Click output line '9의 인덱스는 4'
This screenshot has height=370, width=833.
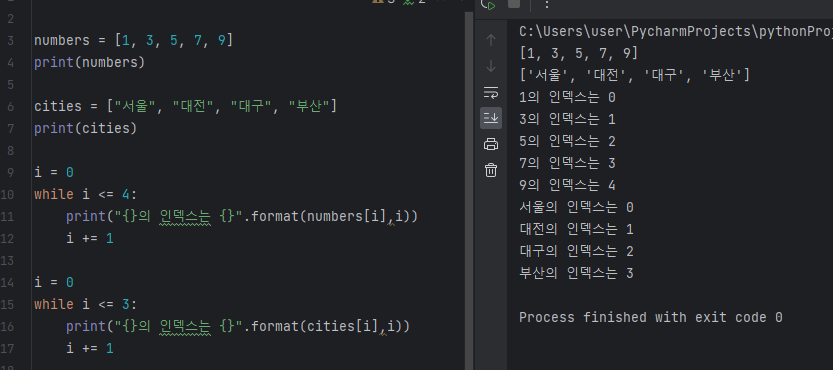567,185
